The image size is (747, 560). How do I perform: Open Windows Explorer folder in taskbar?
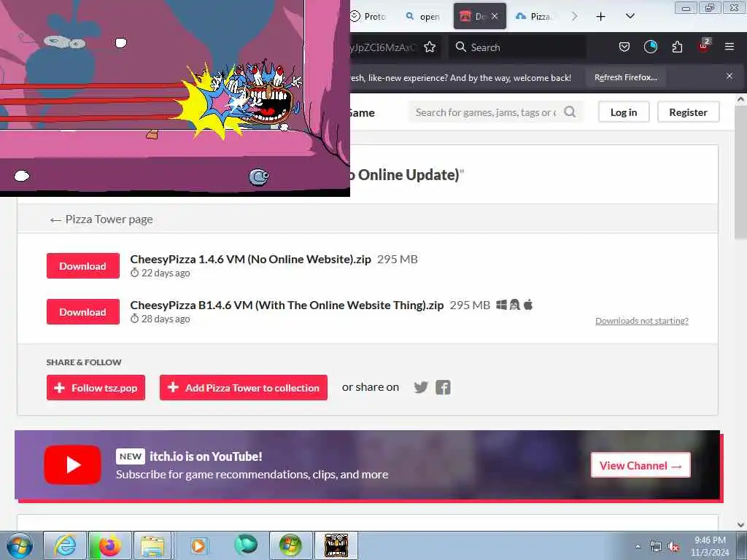pyautogui.click(x=152, y=545)
